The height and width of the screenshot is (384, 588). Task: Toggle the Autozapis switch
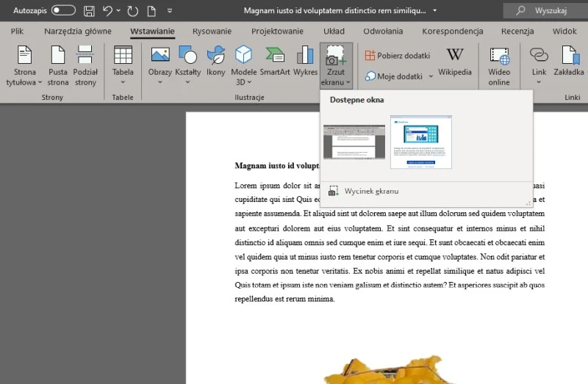(63, 11)
